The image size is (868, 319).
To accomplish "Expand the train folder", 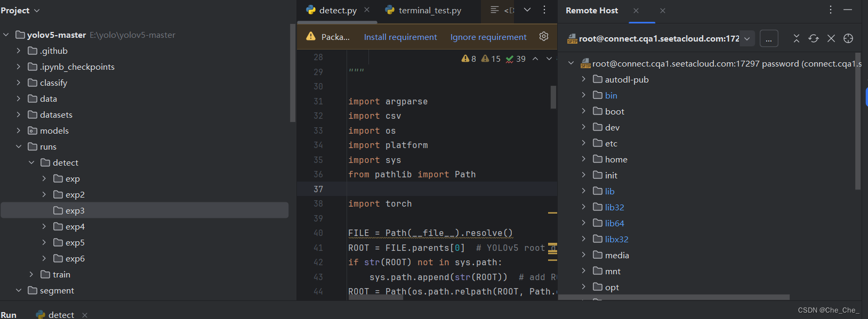I will click(31, 274).
